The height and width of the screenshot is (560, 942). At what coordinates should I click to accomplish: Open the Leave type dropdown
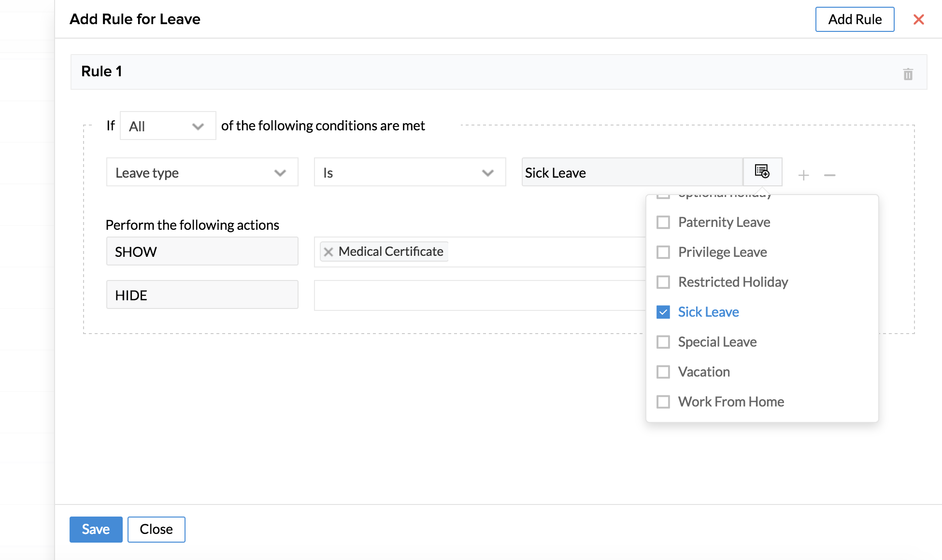click(202, 172)
